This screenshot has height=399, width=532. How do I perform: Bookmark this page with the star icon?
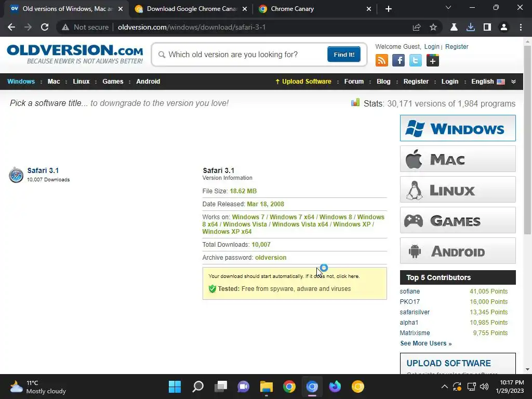coord(433,27)
